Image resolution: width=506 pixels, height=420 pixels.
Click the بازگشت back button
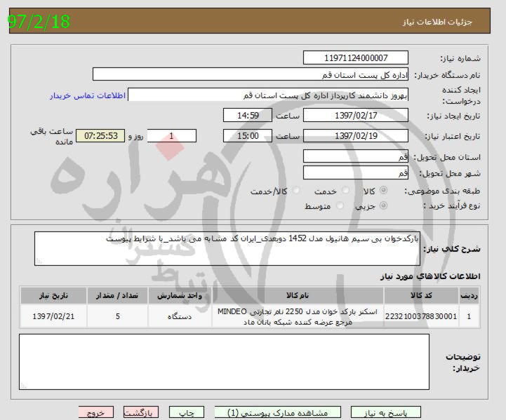click(141, 412)
